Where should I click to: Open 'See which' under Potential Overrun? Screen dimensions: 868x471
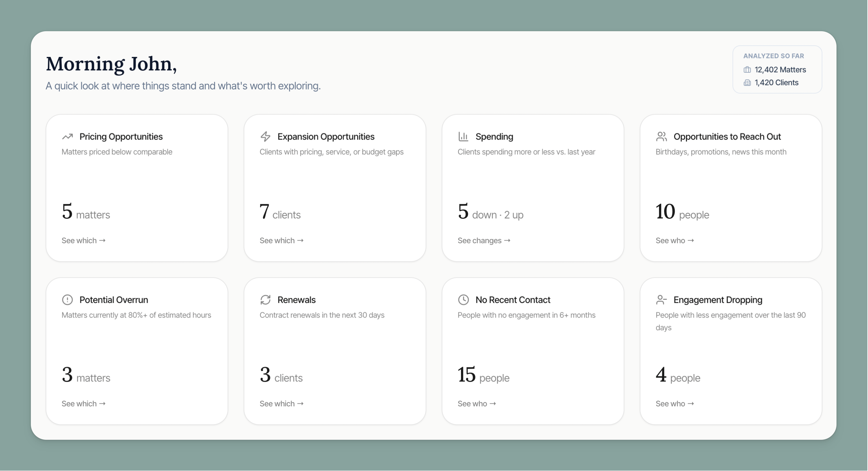tap(83, 403)
